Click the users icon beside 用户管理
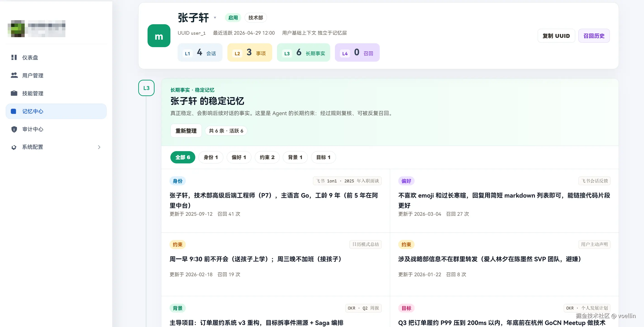 point(14,75)
